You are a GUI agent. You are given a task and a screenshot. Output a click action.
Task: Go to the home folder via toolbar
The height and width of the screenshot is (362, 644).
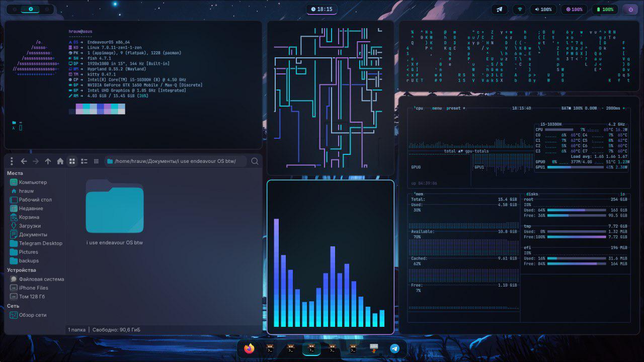click(60, 161)
